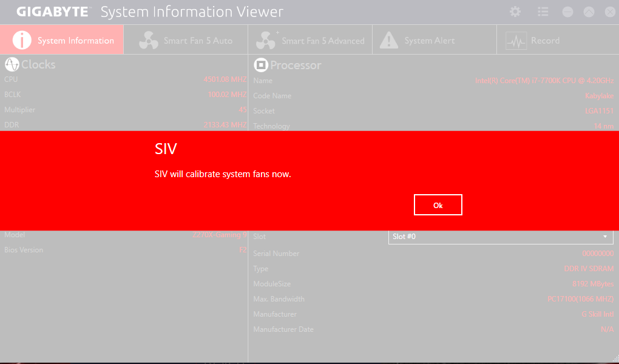Click the "SIV" dialog heading

166,149
